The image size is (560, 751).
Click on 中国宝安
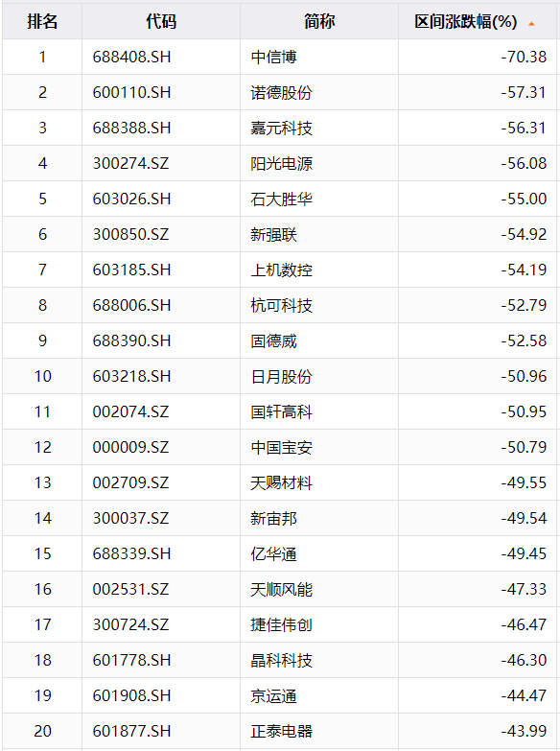(282, 447)
